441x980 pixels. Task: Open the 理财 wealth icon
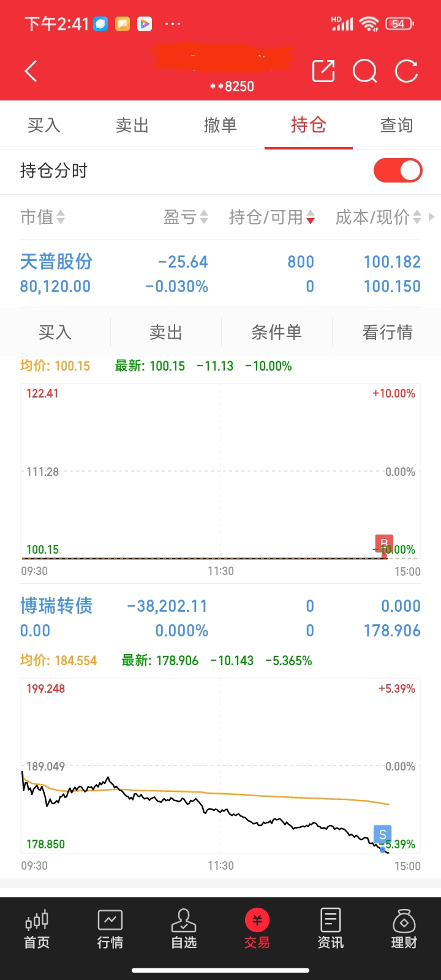(x=404, y=929)
